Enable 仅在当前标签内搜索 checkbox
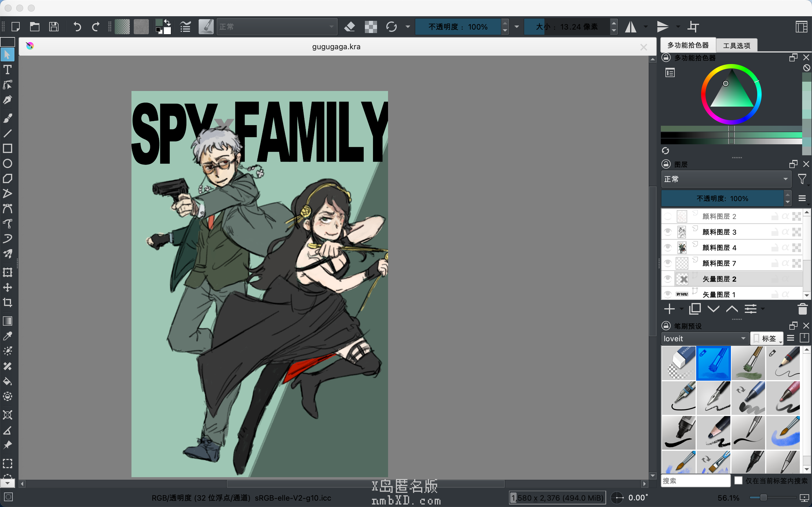Viewport: 812px width, 507px height. tap(738, 480)
